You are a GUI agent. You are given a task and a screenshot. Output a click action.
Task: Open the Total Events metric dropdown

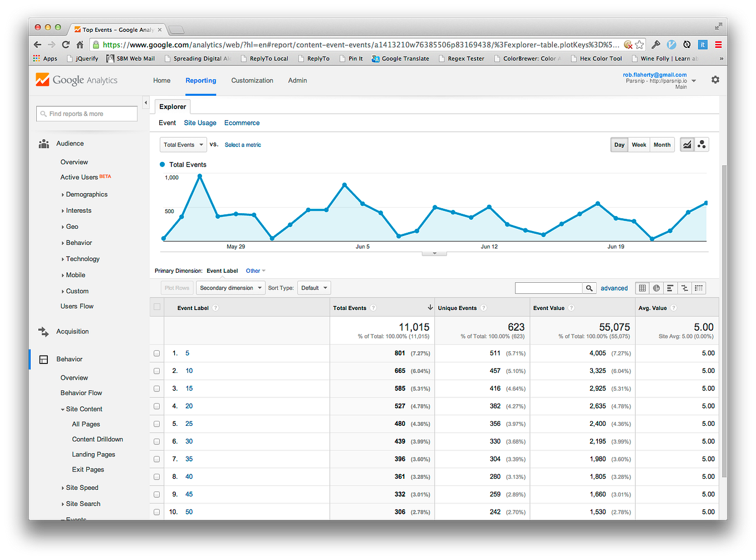[183, 144]
